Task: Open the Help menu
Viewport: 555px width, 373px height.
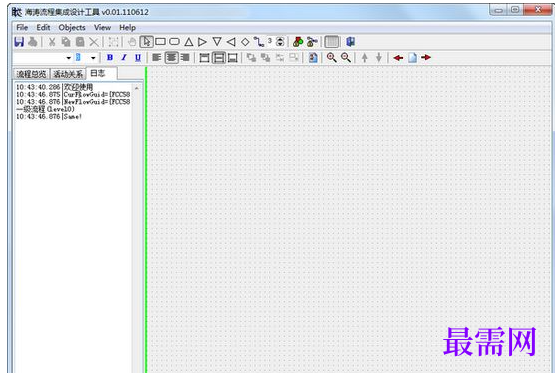Action: [x=127, y=28]
